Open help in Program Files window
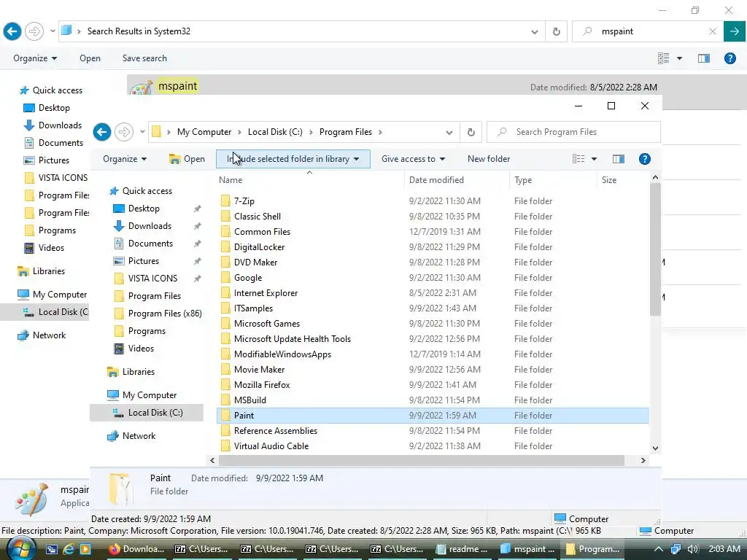 (645, 159)
